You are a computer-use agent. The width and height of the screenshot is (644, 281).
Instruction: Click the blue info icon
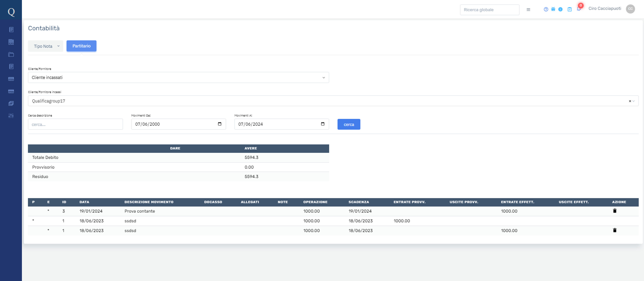560,9
